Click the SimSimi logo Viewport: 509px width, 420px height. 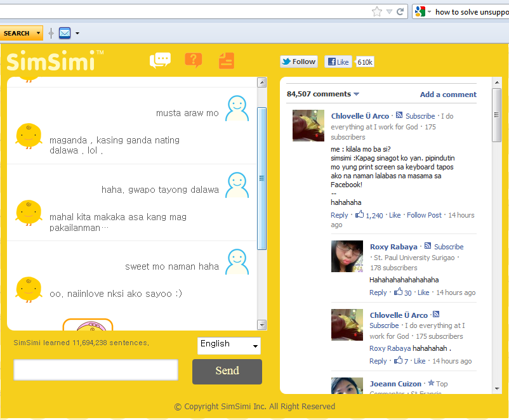coord(55,60)
